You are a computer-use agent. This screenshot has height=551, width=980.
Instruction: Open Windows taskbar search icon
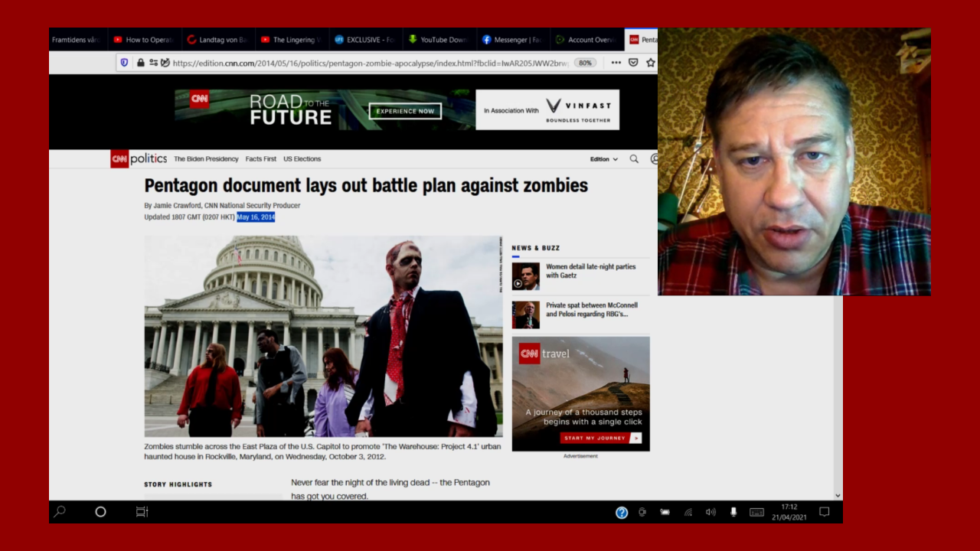pos(60,512)
